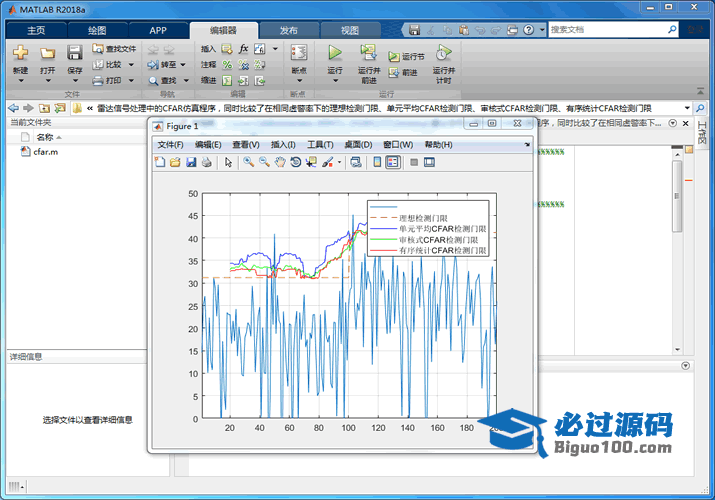Viewport: 715px width, 500px height.
Task: Click the comment percent icon
Action: point(227,65)
